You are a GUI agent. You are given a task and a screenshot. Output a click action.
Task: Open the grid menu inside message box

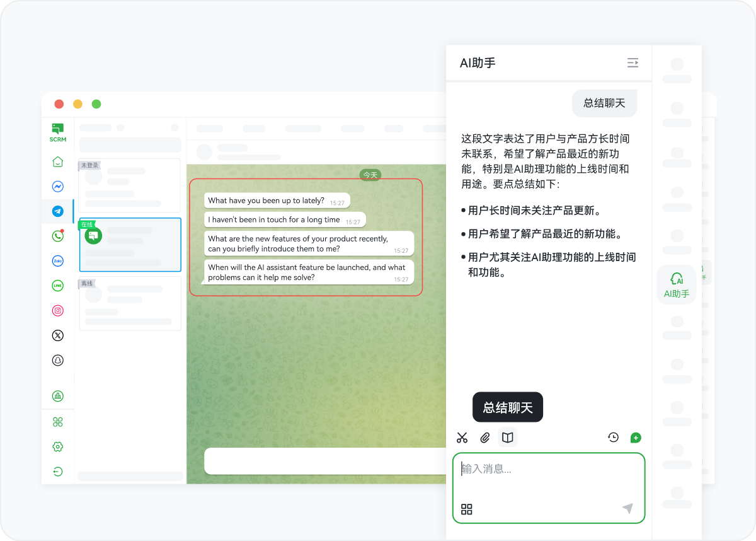point(467,509)
